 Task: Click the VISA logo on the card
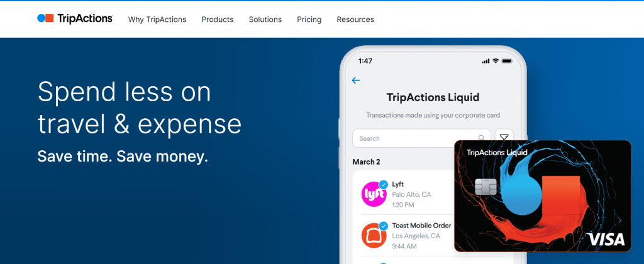point(606,239)
